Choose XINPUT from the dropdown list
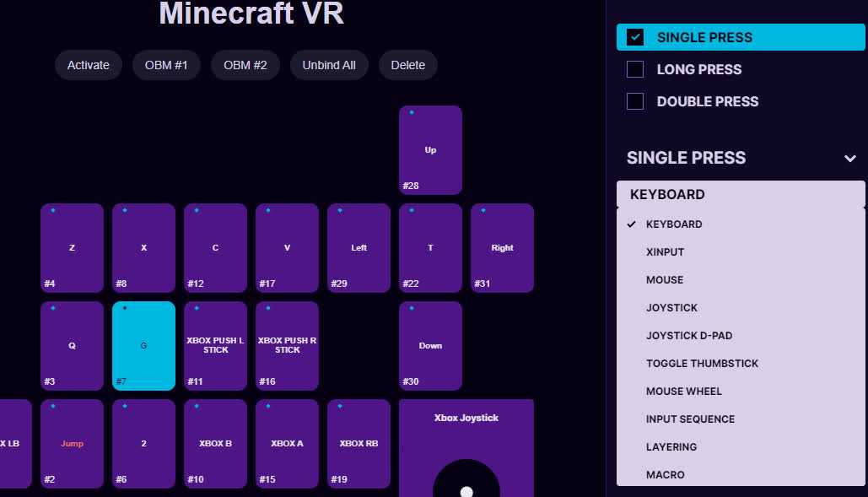Screen dimensions: 868x497 click(x=665, y=252)
